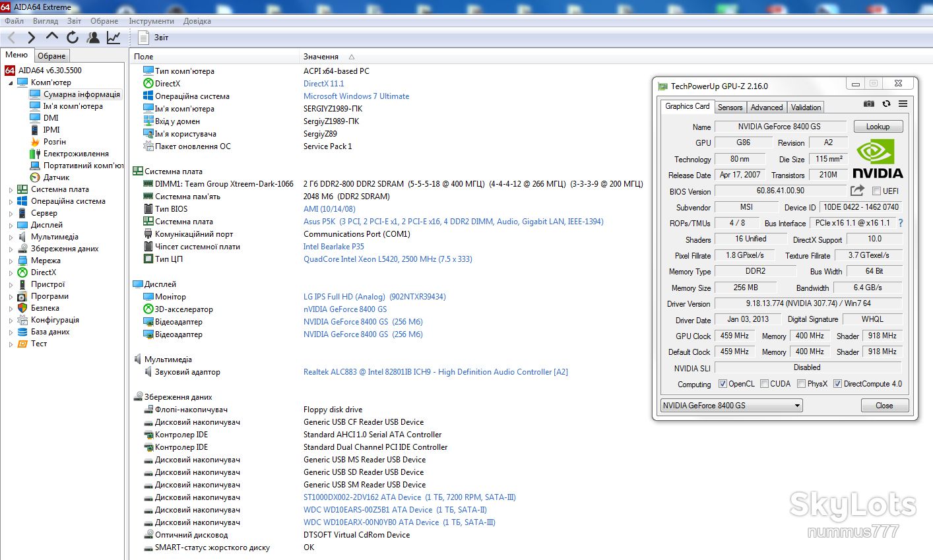Click the forward navigation arrow in toolbar
The height and width of the screenshot is (560, 933).
pos(31,38)
